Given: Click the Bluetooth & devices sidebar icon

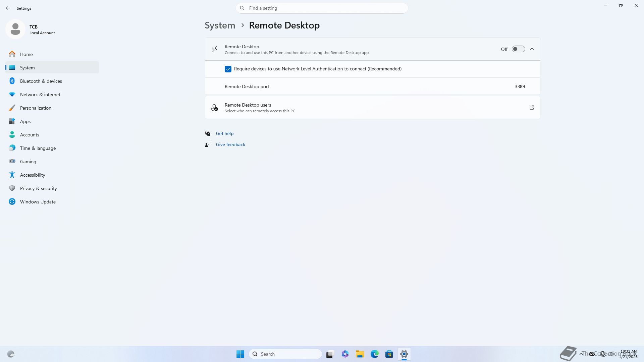Looking at the screenshot, I should [x=12, y=81].
